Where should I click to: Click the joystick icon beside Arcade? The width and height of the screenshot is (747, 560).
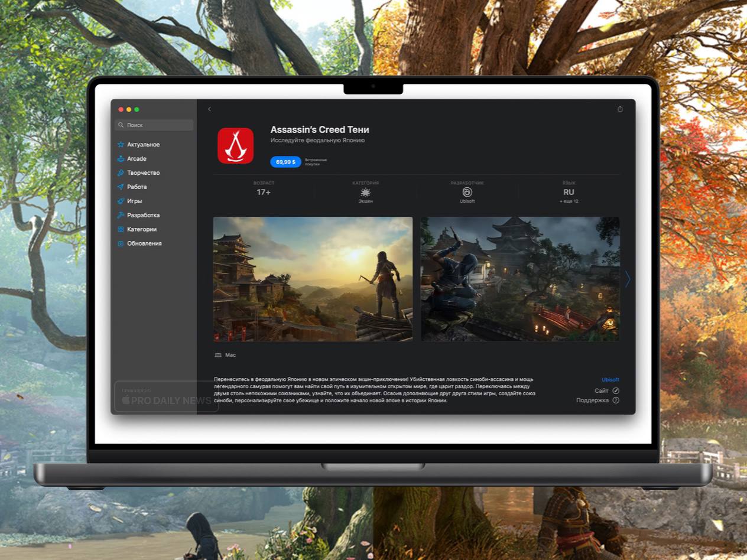121,159
